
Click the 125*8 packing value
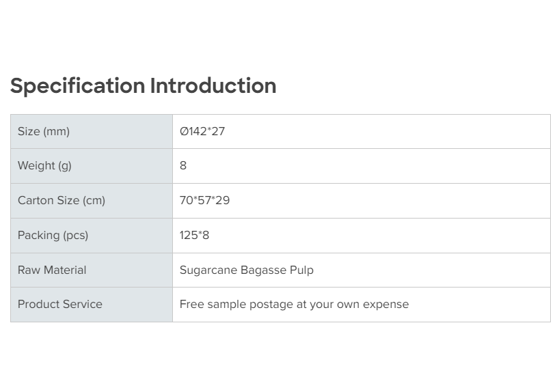click(195, 235)
